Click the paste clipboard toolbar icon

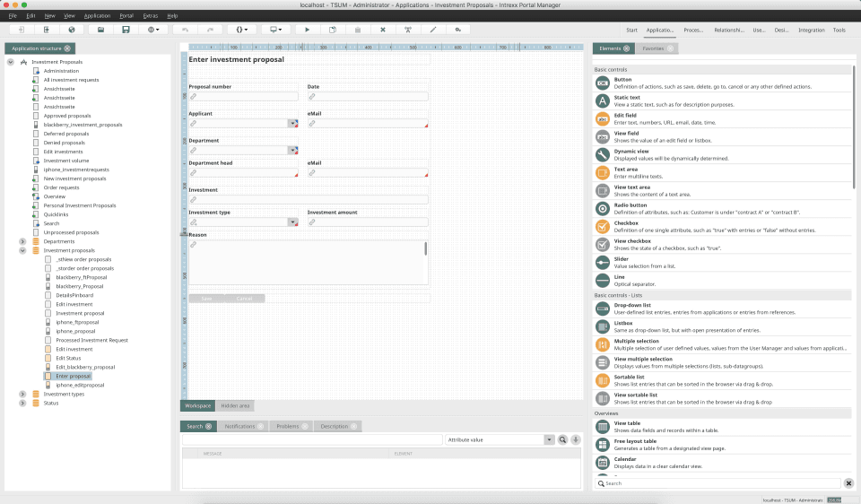tap(358, 30)
